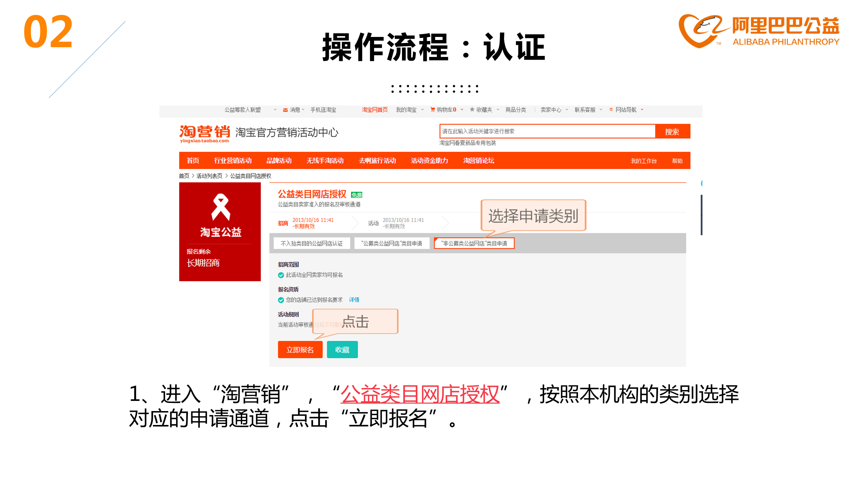Open the blue 详情 link
The image size is (868, 488).
pyautogui.click(x=354, y=300)
